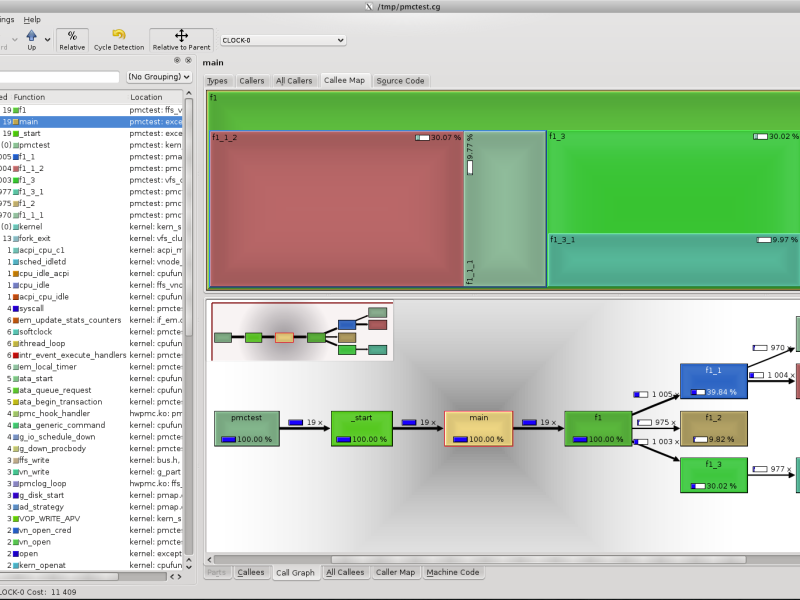Select the f1 function row

(x=91, y=110)
